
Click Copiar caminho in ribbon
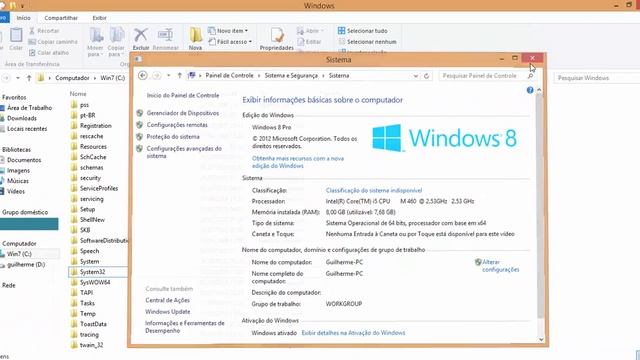click(53, 42)
